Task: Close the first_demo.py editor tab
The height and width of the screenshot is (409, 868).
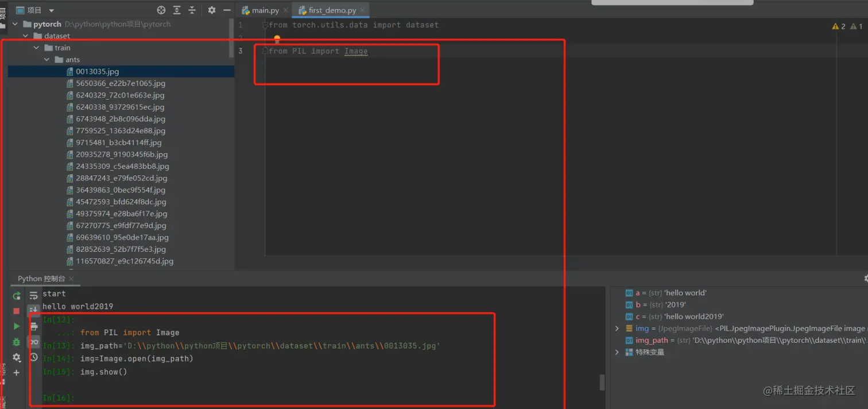Action: coord(363,11)
